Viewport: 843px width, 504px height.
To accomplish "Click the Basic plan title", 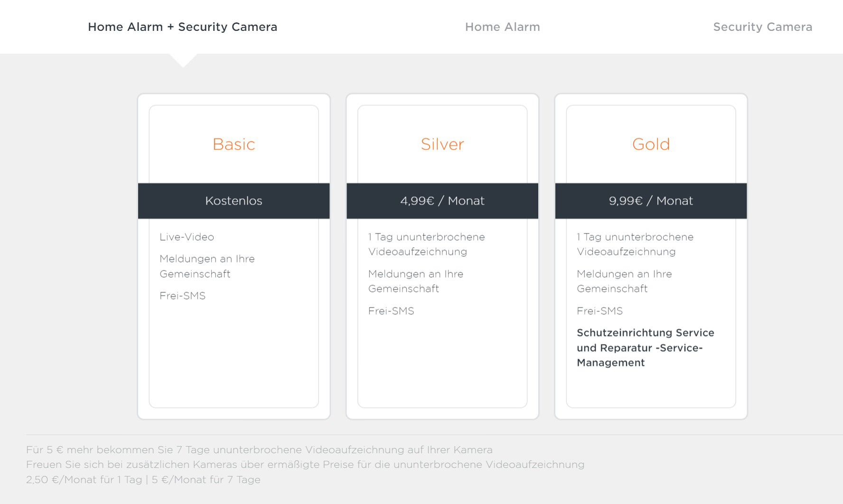I will [234, 144].
